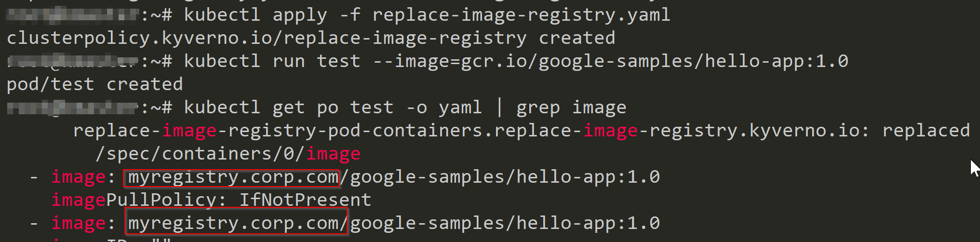Click the /spec/containers/0/image path

228,154
